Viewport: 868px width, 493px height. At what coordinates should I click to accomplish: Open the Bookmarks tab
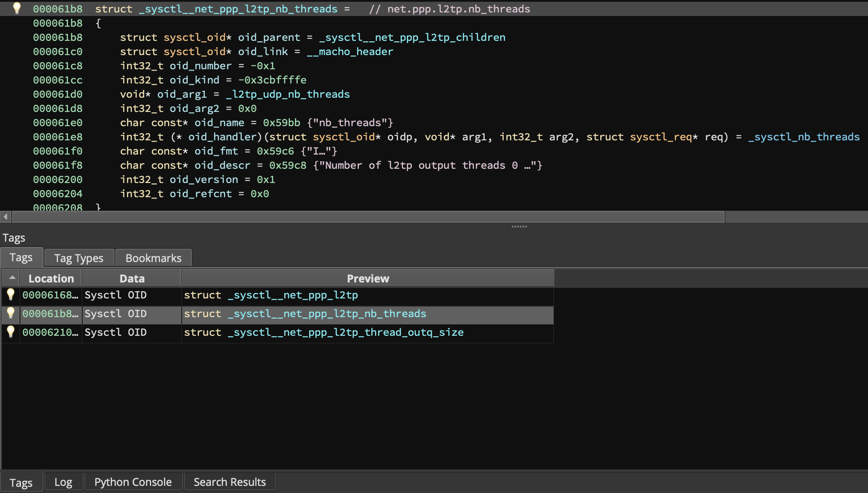153,258
